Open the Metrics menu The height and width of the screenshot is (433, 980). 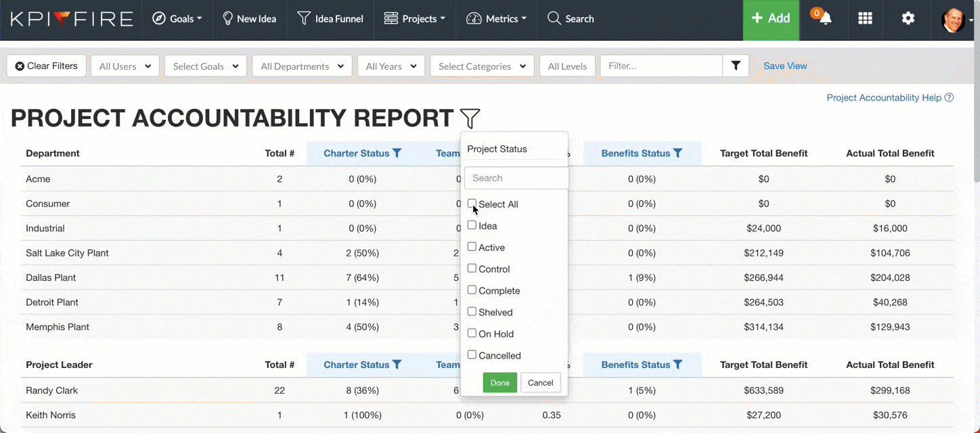(497, 19)
